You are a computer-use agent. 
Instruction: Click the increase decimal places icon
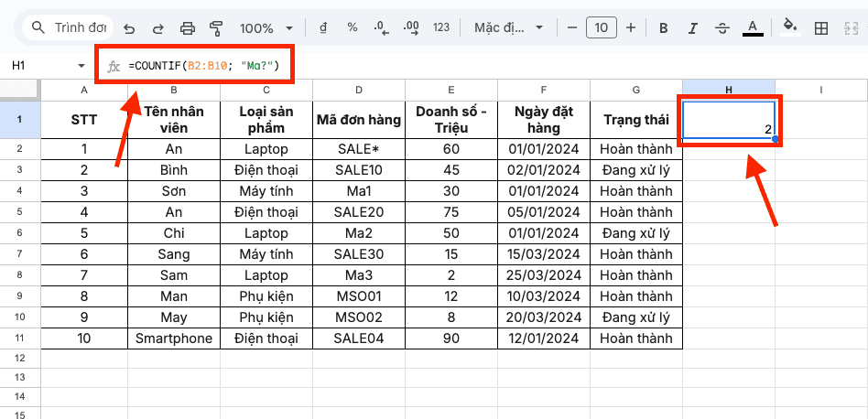pos(411,28)
